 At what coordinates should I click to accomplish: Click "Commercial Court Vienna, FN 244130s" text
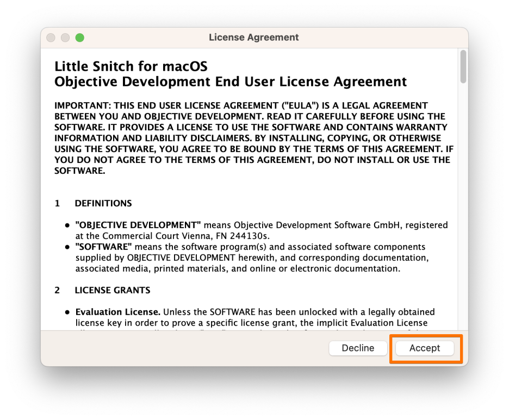pyautogui.click(x=186, y=236)
